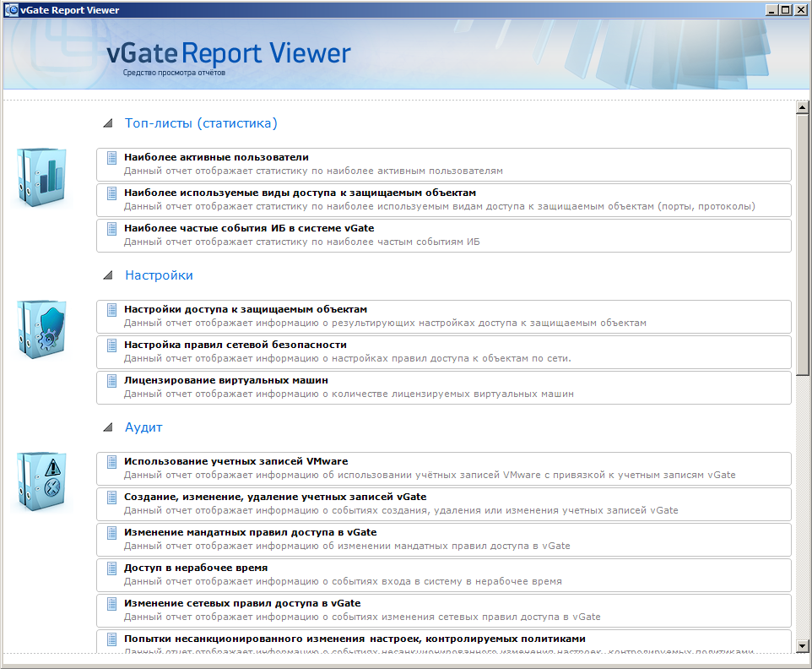812x669 pixels.
Task: Click the Top-lists statistics folder icon
Action: pos(41,177)
